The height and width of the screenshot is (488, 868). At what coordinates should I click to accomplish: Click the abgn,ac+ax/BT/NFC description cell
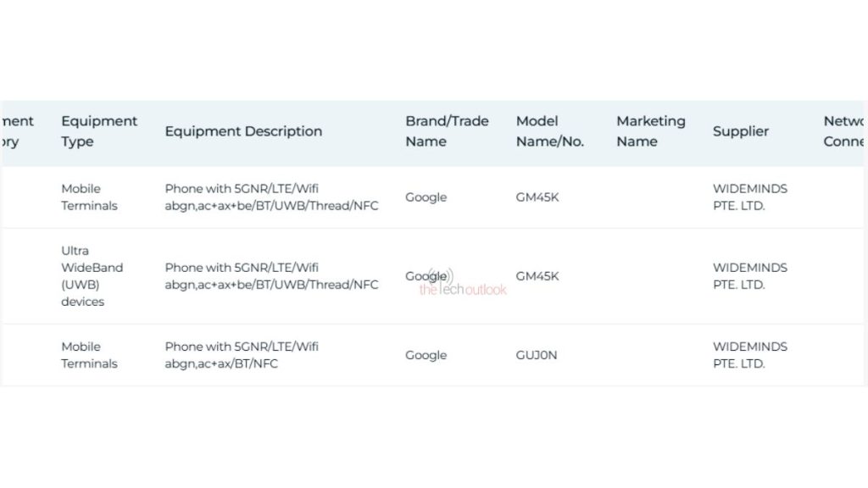(x=242, y=355)
